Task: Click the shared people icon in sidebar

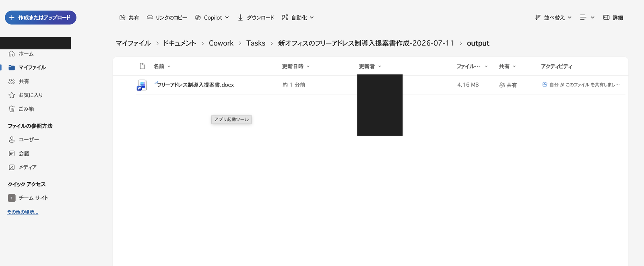Action: point(12,81)
